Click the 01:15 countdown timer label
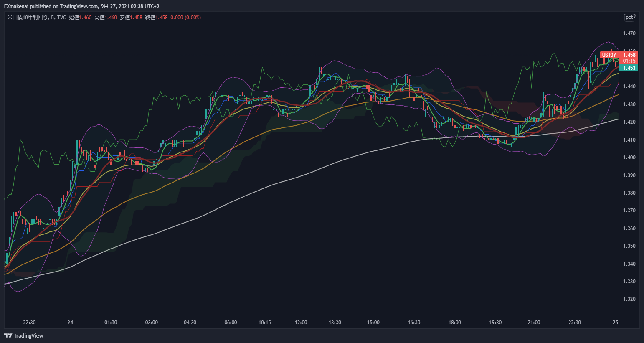Screen dimensions: 644x343 pos(629,61)
